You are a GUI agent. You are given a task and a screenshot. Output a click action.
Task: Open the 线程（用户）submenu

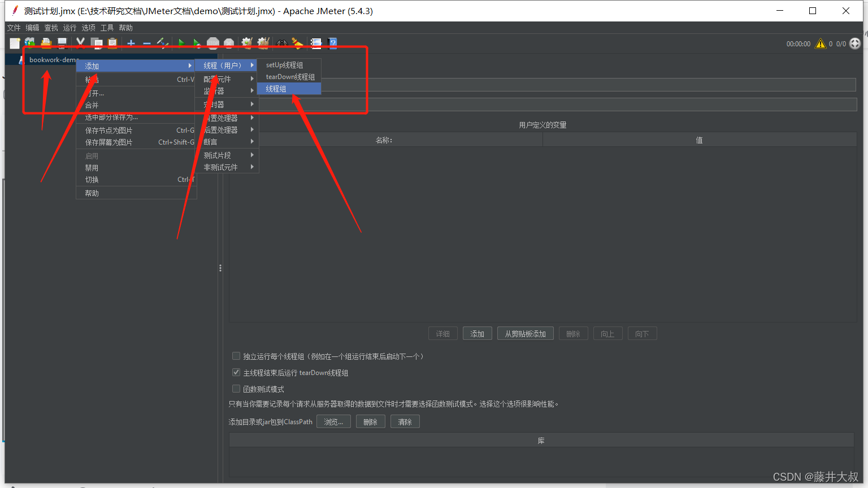(227, 66)
